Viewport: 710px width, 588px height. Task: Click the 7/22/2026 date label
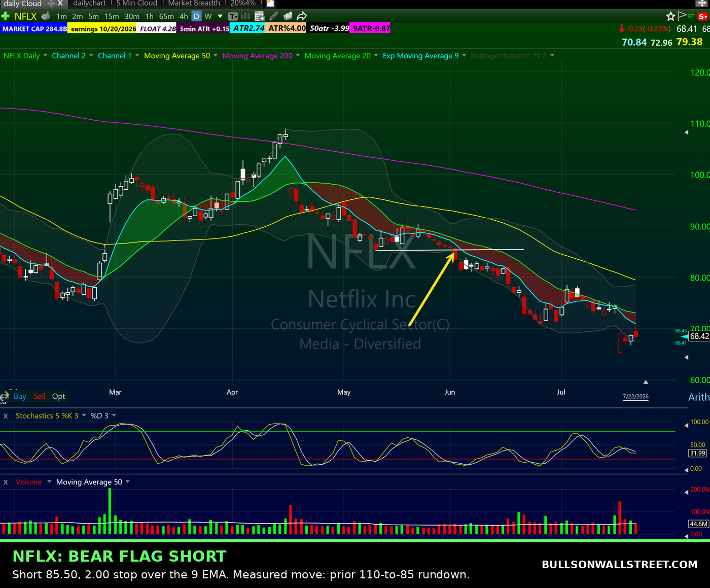(635, 397)
